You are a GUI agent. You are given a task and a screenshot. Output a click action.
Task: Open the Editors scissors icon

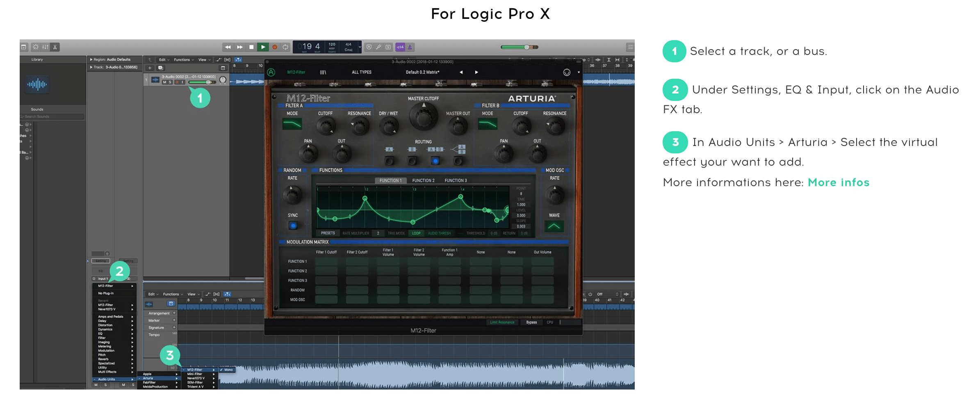point(55,47)
